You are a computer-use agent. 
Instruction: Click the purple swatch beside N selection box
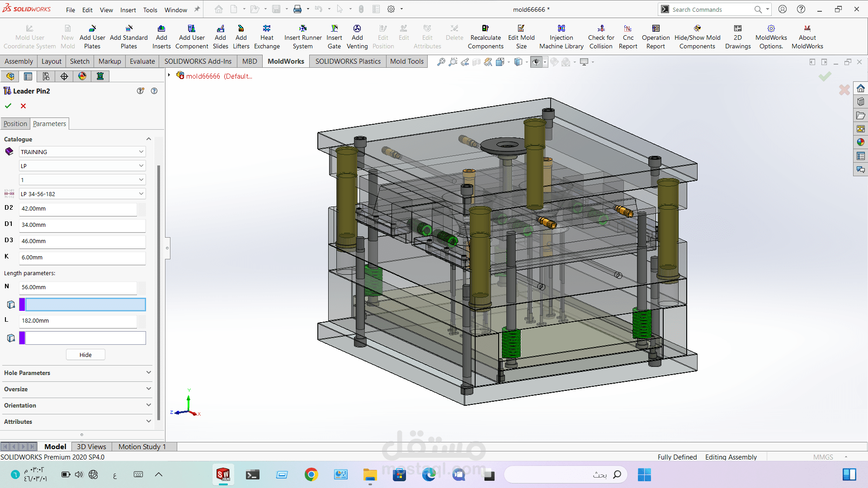[22, 305]
